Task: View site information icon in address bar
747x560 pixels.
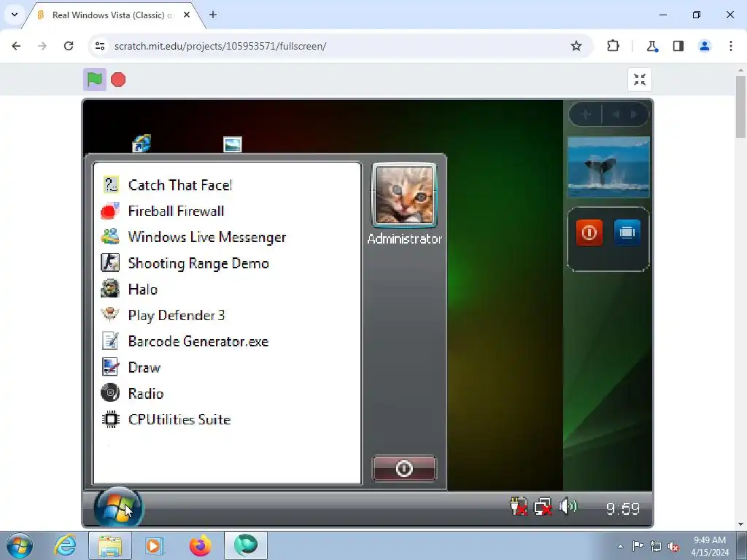Action: [99, 46]
